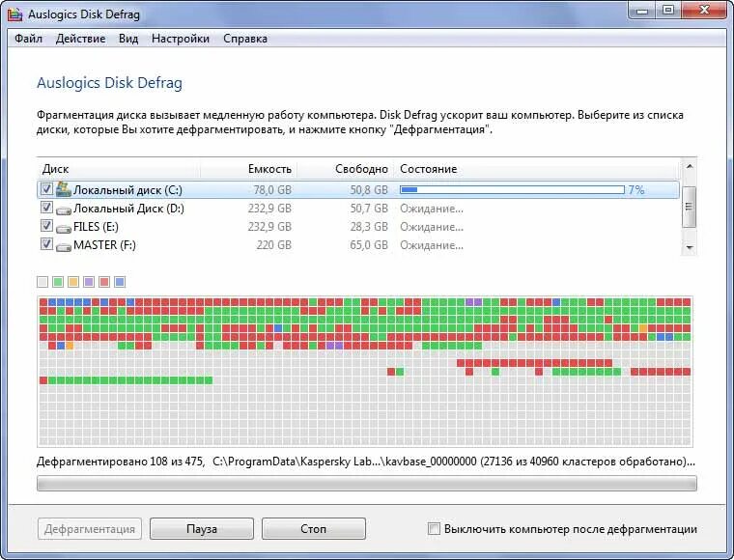Click the Дефрагментировано 108 из 475 status text
The height and width of the screenshot is (560, 734).
point(121,462)
